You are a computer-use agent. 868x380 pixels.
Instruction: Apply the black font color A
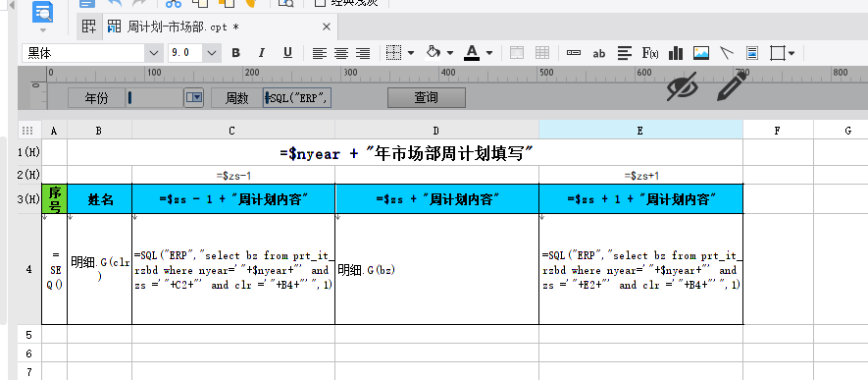point(472,53)
